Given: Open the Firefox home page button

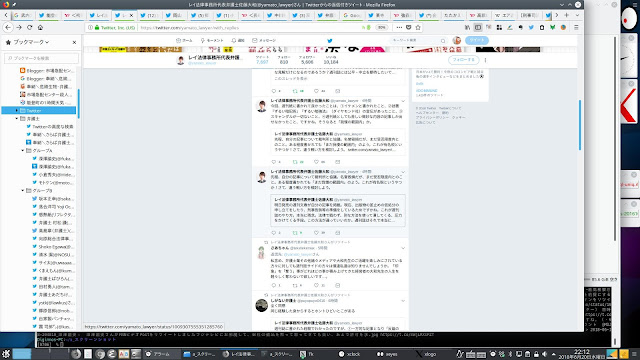Looking at the screenshot, I should pos(40,27).
